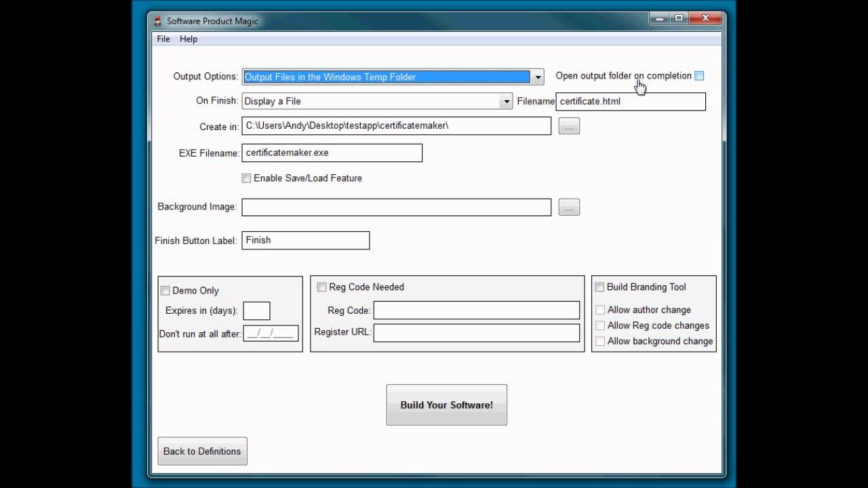868x488 pixels.
Task: Open the Help menu
Action: (x=189, y=39)
